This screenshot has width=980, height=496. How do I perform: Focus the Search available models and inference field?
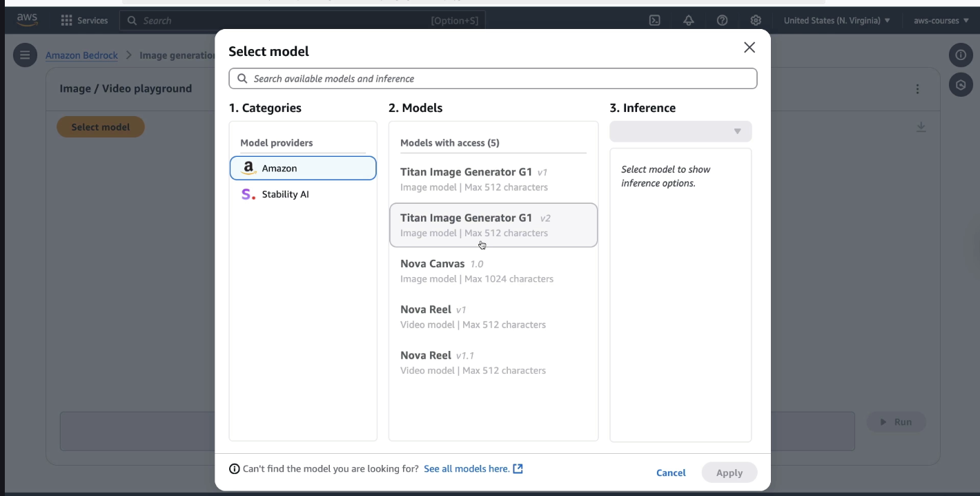click(x=493, y=79)
